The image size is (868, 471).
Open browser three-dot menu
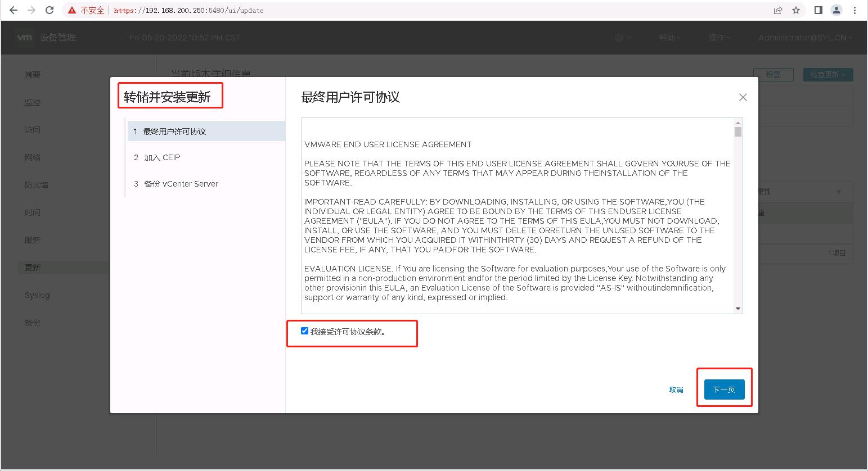[855, 10]
